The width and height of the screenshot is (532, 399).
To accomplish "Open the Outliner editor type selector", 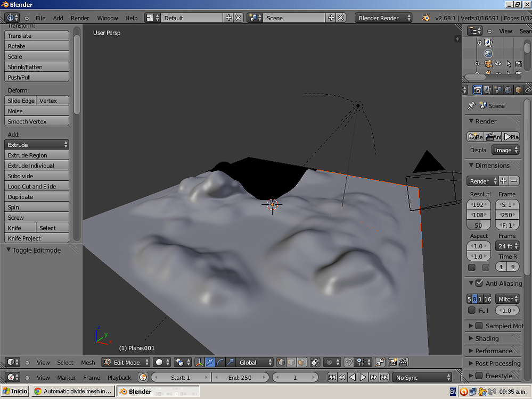I will click(x=474, y=31).
